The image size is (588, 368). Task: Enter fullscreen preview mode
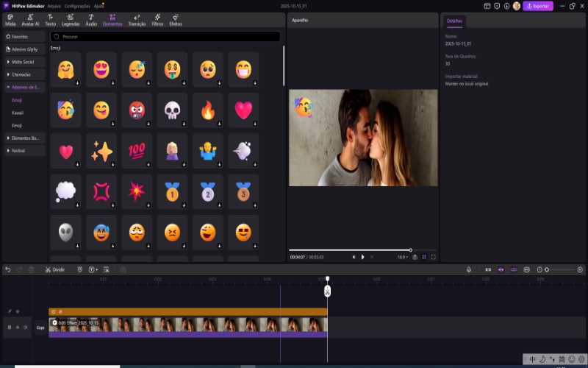tap(434, 257)
